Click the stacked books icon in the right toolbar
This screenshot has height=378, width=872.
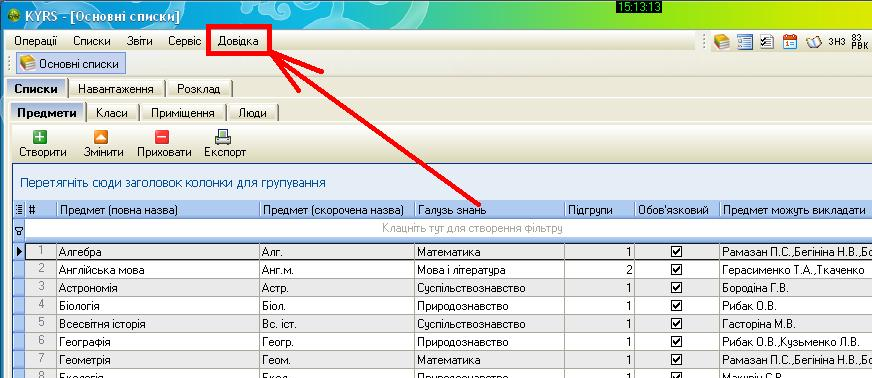pyautogui.click(x=722, y=42)
